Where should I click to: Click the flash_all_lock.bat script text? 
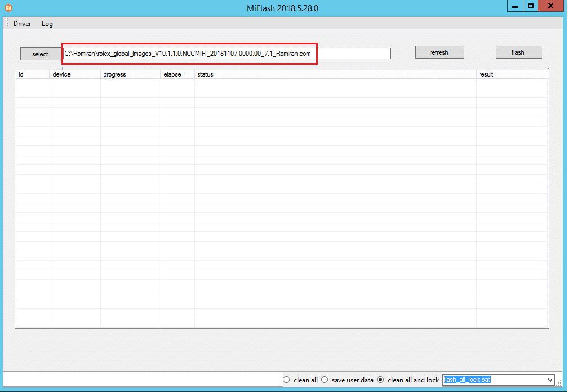click(x=467, y=380)
